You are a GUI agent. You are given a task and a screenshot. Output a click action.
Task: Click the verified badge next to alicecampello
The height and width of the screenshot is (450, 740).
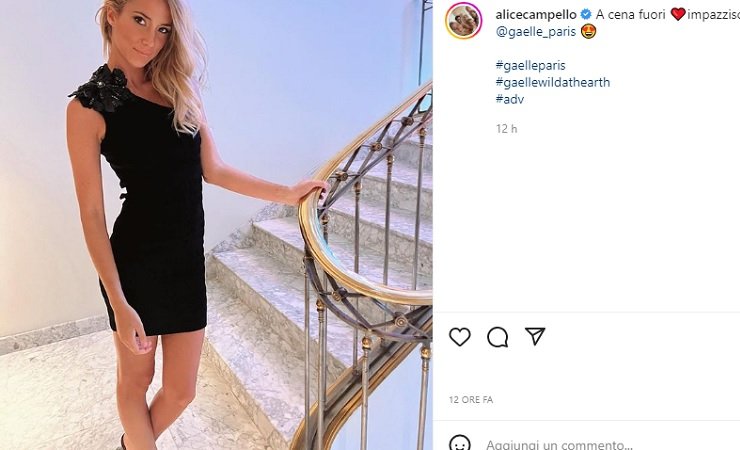point(586,15)
